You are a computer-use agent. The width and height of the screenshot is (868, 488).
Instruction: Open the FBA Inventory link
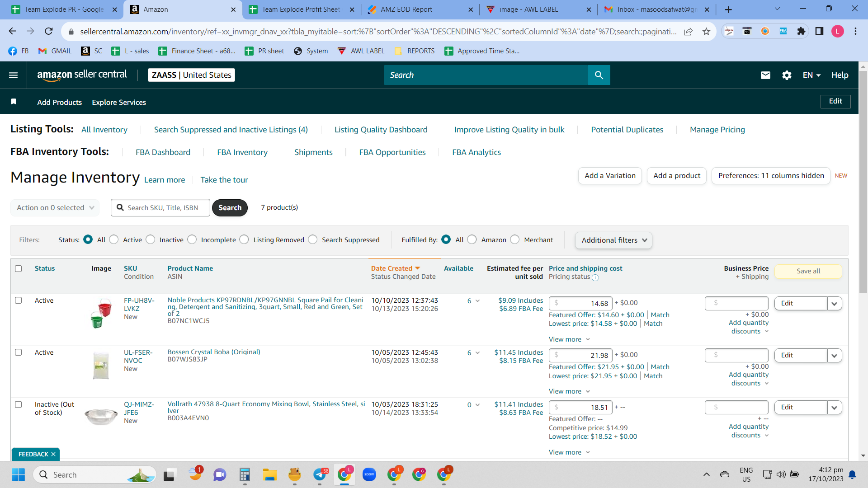tap(242, 152)
